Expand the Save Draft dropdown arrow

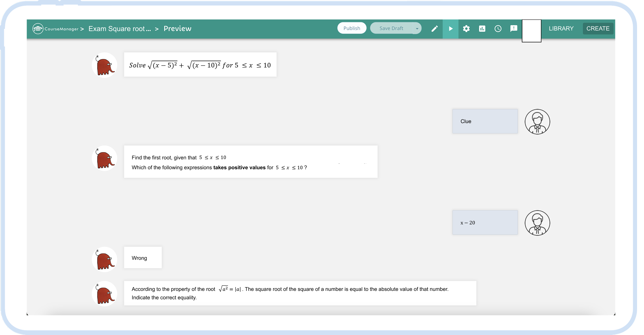(417, 28)
